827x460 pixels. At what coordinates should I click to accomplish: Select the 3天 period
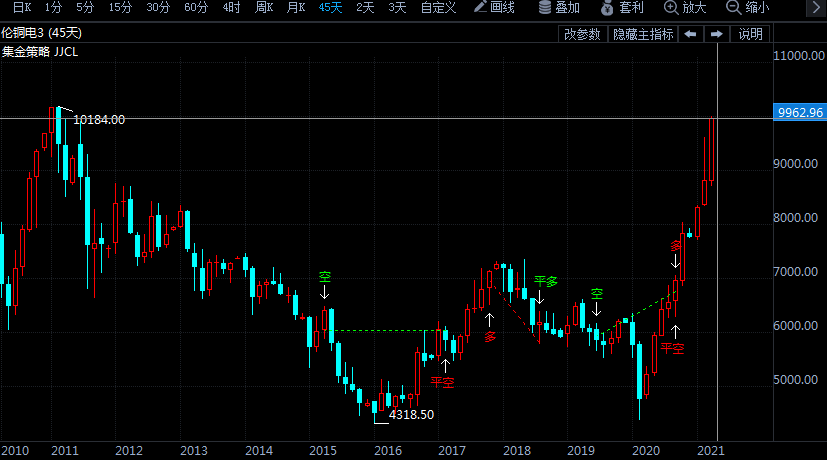click(397, 7)
